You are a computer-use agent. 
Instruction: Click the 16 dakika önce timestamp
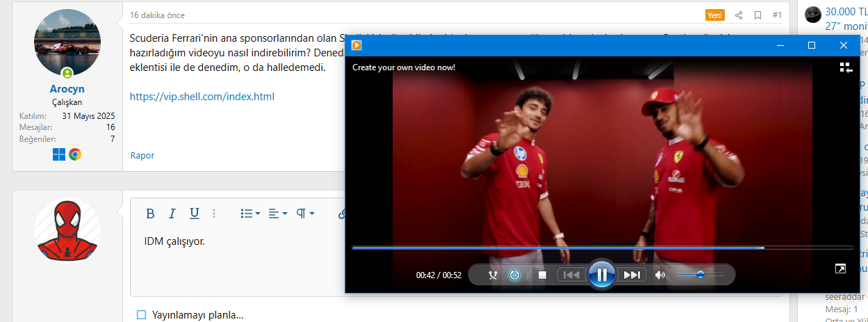[x=157, y=15]
